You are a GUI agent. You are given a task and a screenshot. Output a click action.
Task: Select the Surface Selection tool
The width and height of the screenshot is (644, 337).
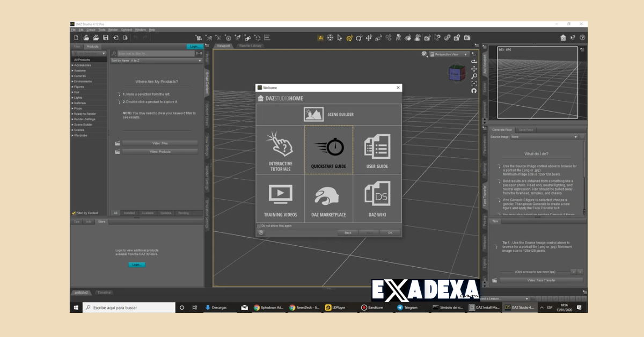(407, 38)
